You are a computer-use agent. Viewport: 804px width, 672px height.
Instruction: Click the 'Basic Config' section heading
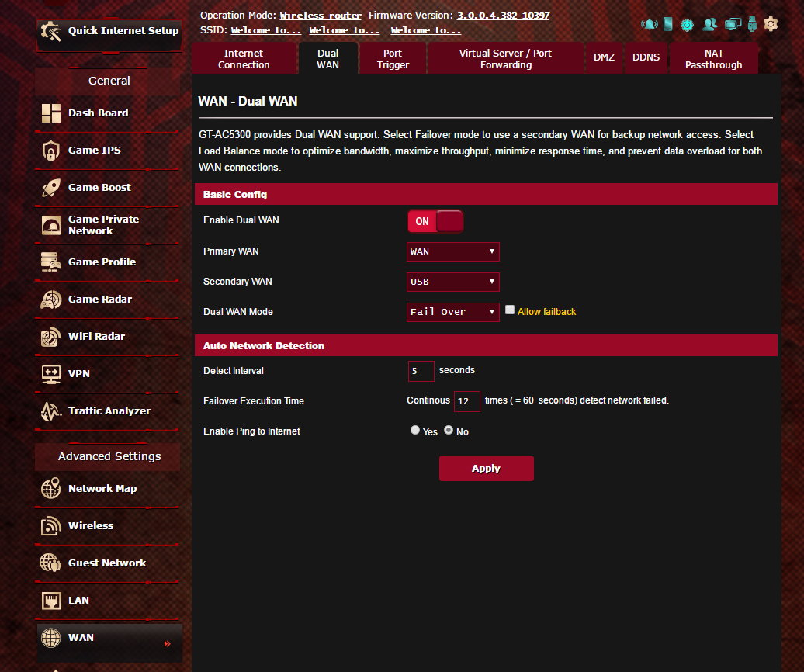pyautogui.click(x=235, y=194)
